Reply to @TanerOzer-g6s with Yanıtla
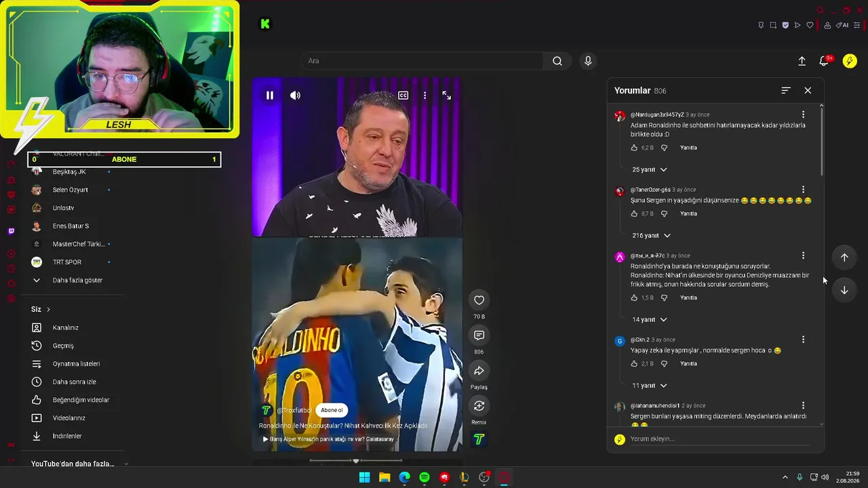Image resolution: width=868 pixels, height=488 pixels. [688, 213]
